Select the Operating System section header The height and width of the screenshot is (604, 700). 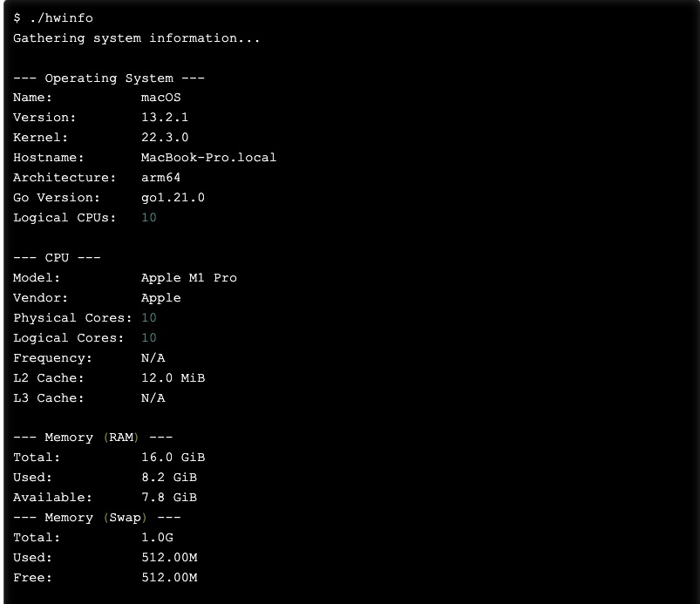[x=108, y=78]
